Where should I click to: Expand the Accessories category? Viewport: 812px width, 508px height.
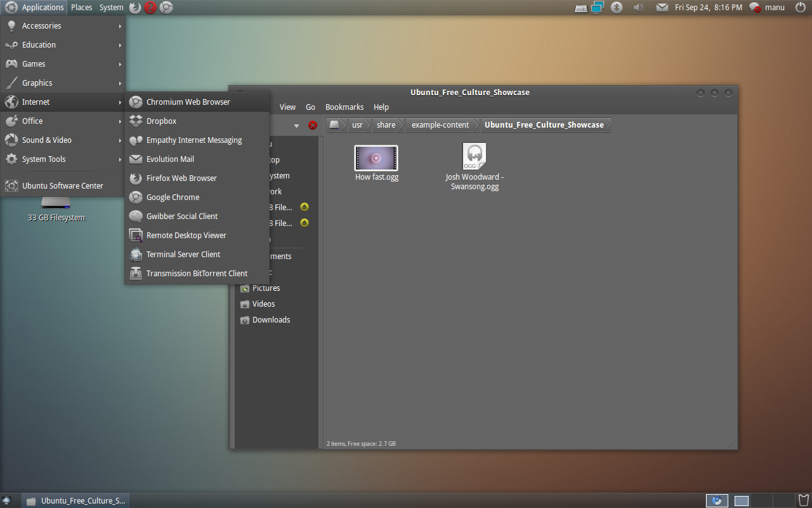click(x=63, y=26)
